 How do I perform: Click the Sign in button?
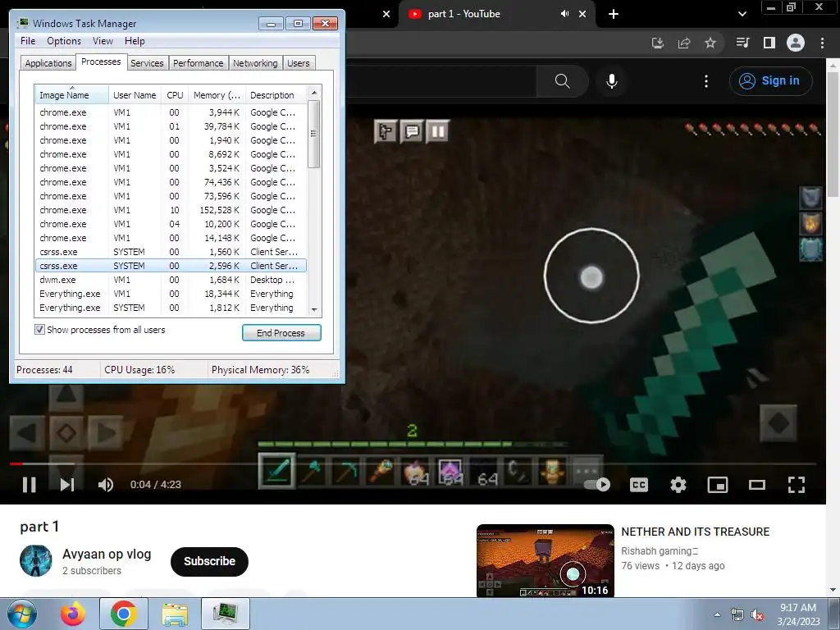coord(770,81)
